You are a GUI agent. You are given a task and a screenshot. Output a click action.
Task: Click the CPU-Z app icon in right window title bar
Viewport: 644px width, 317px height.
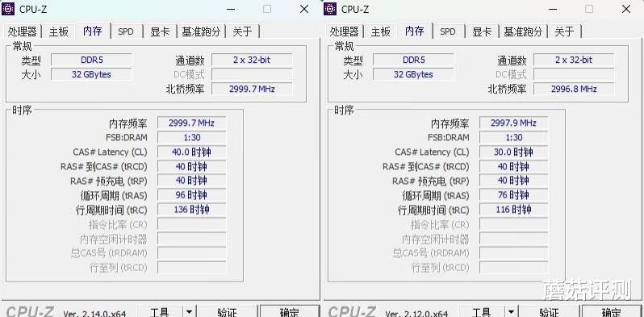330,9
